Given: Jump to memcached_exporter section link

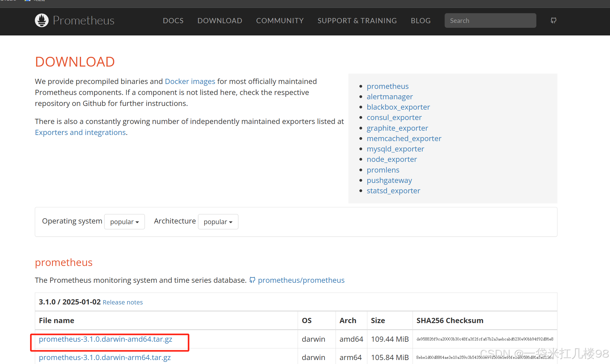Looking at the screenshot, I should [x=404, y=139].
